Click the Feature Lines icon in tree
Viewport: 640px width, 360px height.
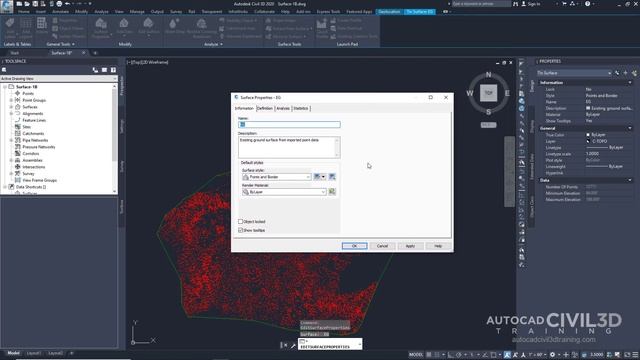18,120
